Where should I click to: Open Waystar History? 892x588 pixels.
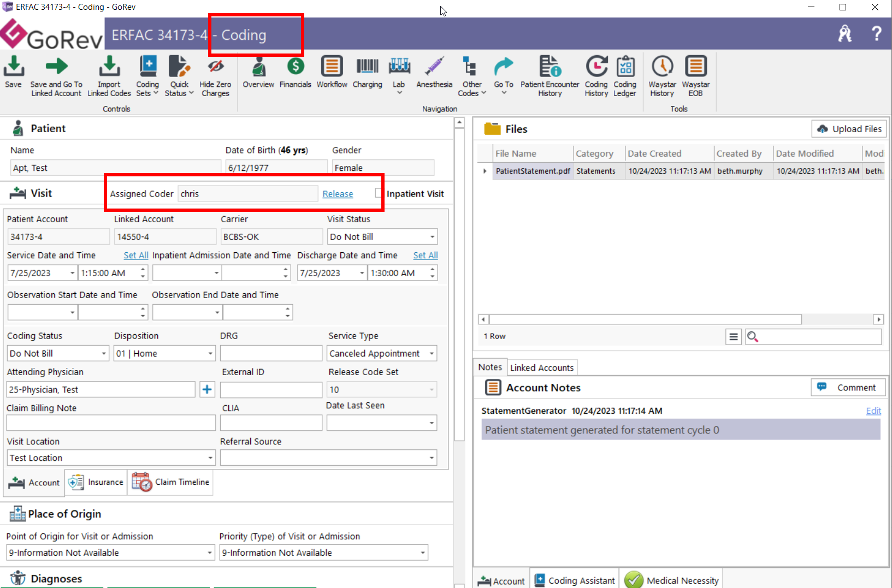662,76
